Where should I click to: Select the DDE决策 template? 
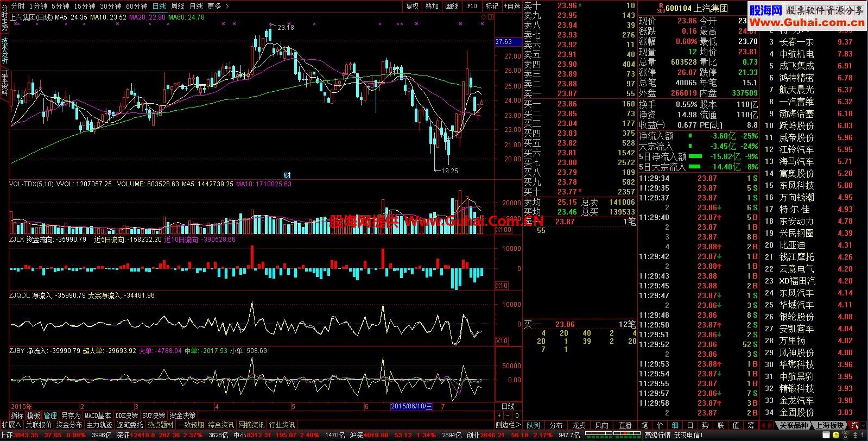coord(126,415)
